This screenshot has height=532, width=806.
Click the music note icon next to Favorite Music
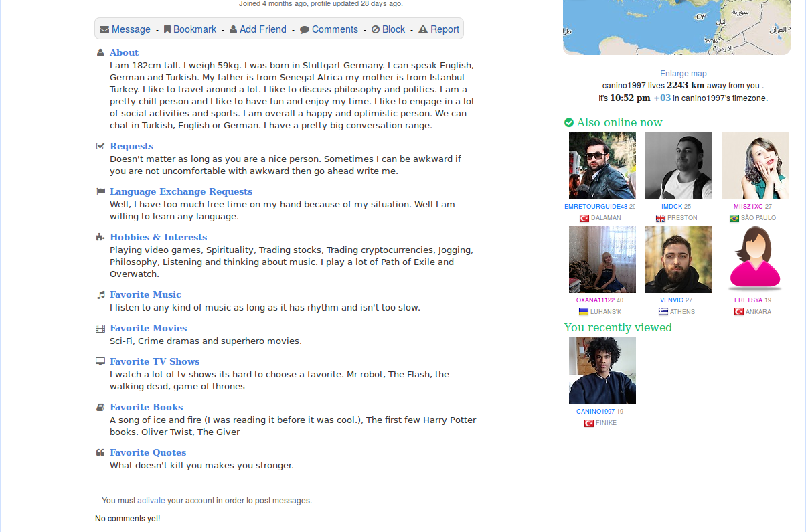[x=100, y=294]
